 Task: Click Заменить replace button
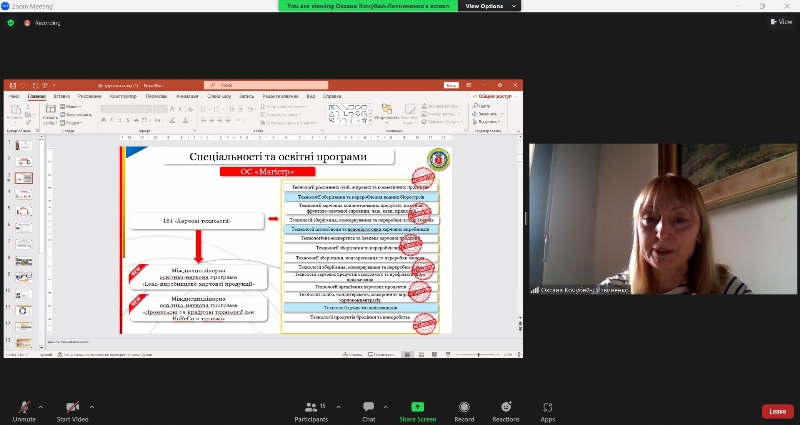point(488,114)
